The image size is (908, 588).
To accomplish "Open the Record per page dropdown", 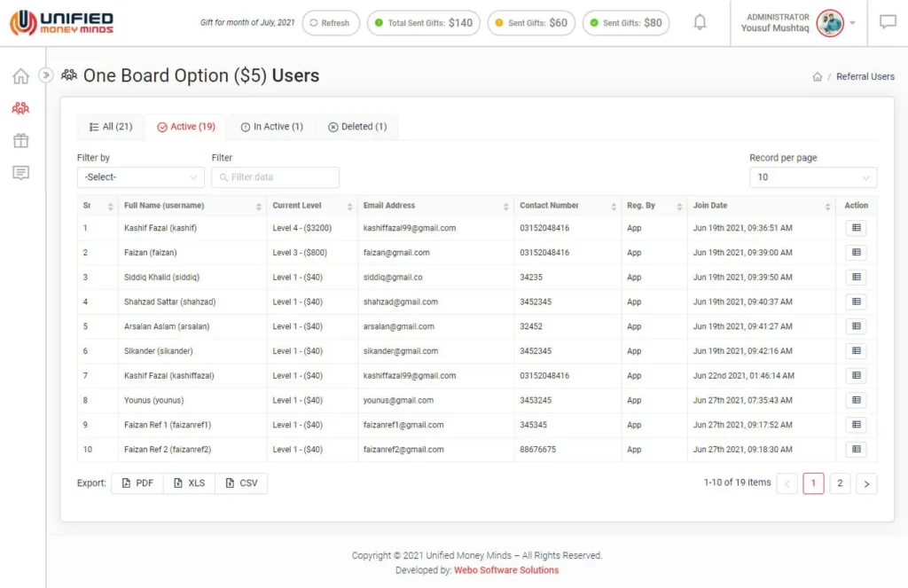I will (x=812, y=177).
